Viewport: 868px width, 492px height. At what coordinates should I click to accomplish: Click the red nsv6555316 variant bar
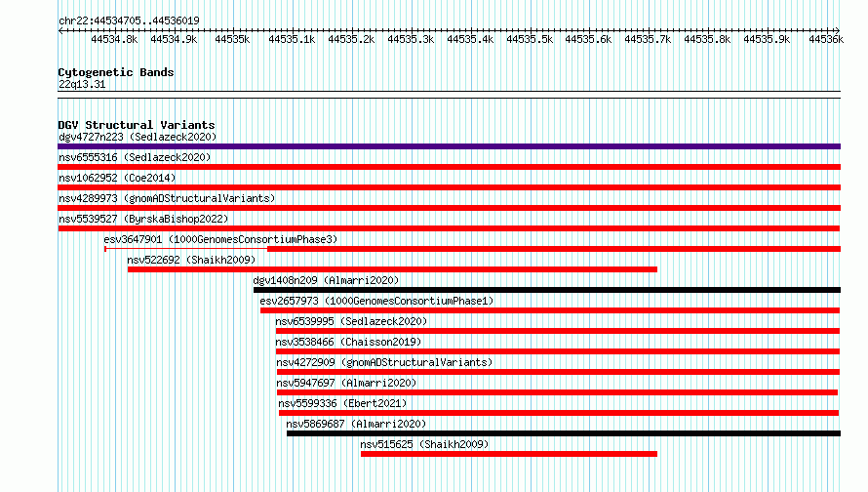(x=449, y=167)
